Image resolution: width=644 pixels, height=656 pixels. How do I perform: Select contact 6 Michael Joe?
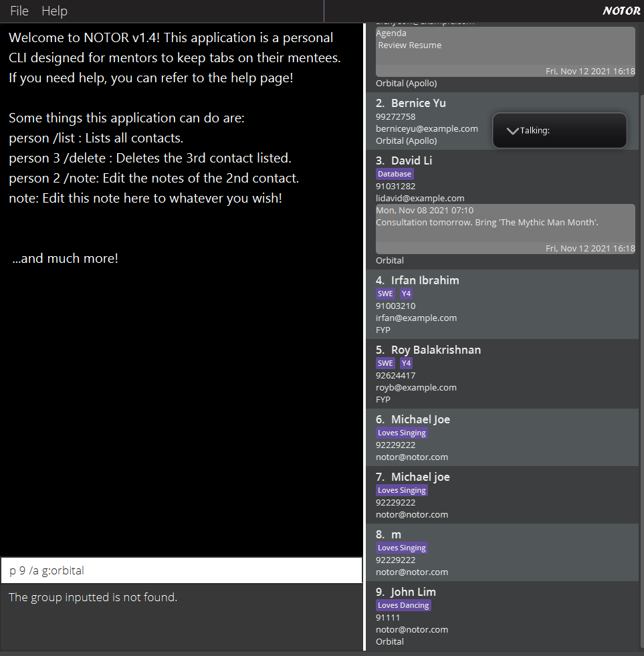click(x=502, y=437)
